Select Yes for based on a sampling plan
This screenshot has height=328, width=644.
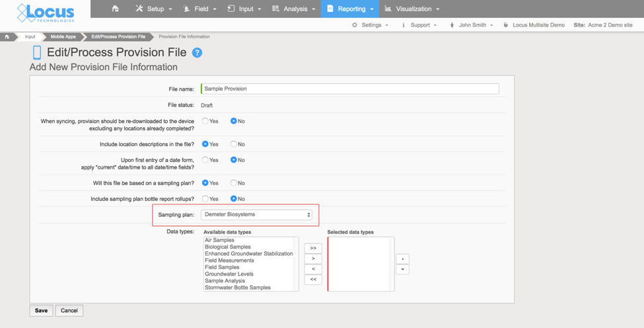[205, 183]
